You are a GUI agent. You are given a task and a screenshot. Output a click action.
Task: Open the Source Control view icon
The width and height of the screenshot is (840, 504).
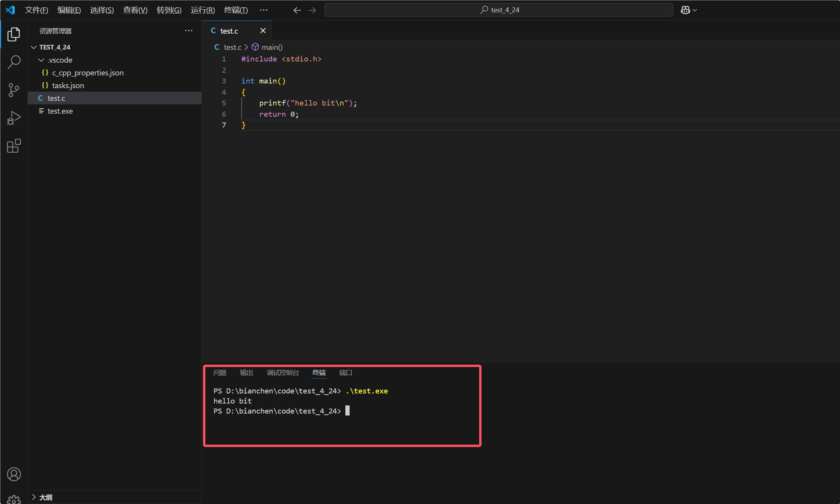14,90
